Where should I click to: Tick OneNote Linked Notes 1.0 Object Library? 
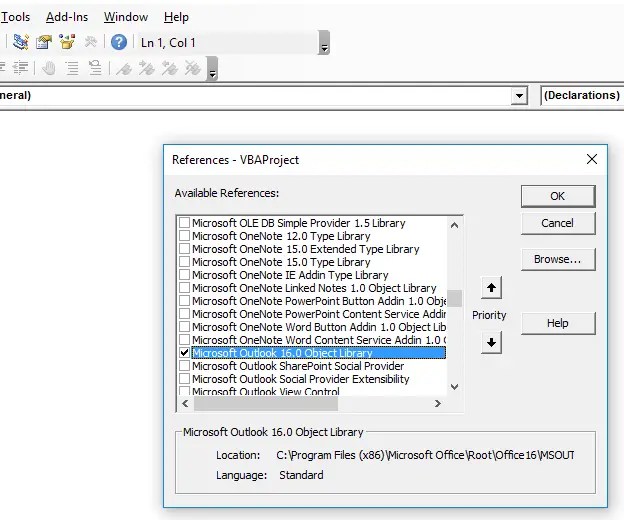click(x=184, y=288)
